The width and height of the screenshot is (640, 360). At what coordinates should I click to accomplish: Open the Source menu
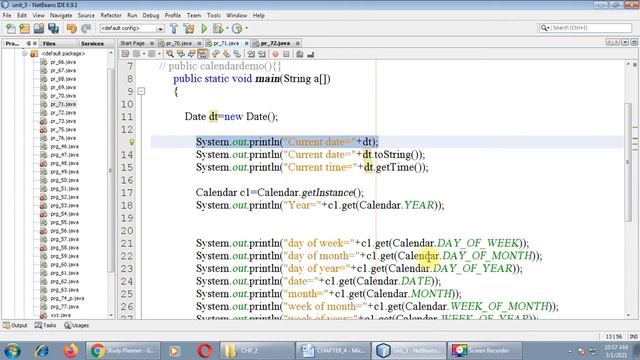click(x=86, y=15)
